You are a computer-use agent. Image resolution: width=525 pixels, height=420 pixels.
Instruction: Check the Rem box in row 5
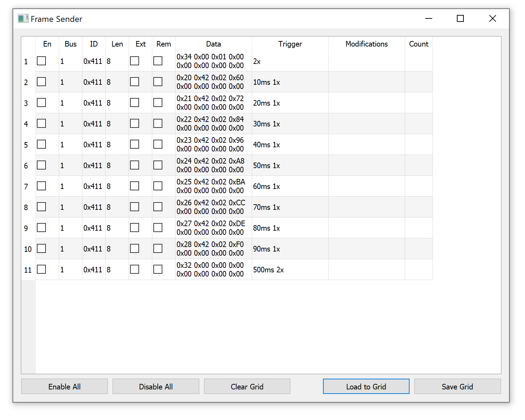[158, 145]
